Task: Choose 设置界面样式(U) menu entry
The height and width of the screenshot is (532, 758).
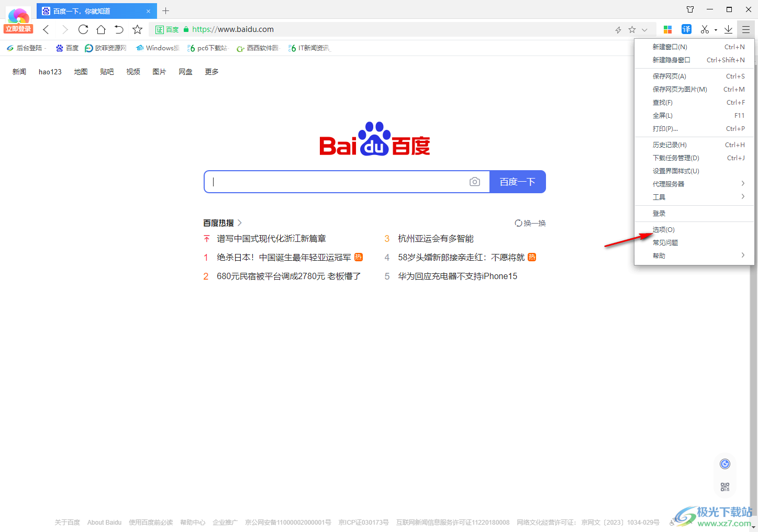Action: click(694, 171)
